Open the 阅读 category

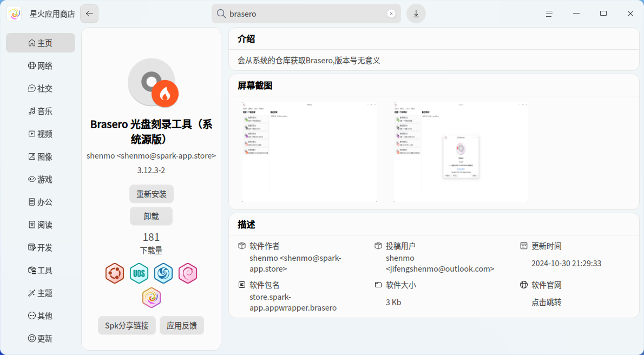click(x=40, y=225)
